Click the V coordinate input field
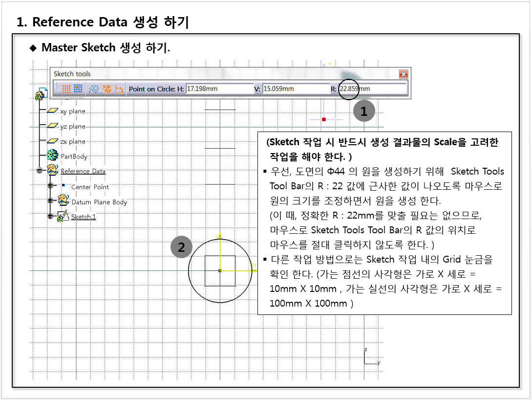This screenshot has height=400, width=532. 296,89
